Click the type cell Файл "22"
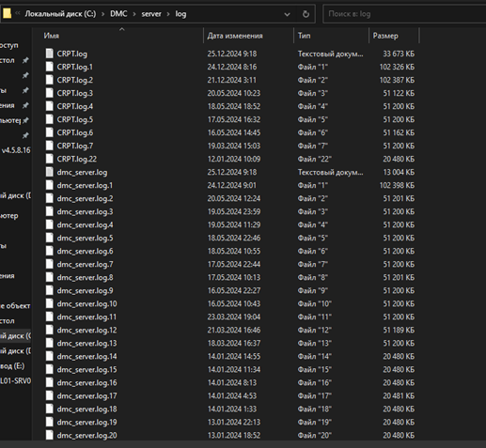 coord(315,159)
